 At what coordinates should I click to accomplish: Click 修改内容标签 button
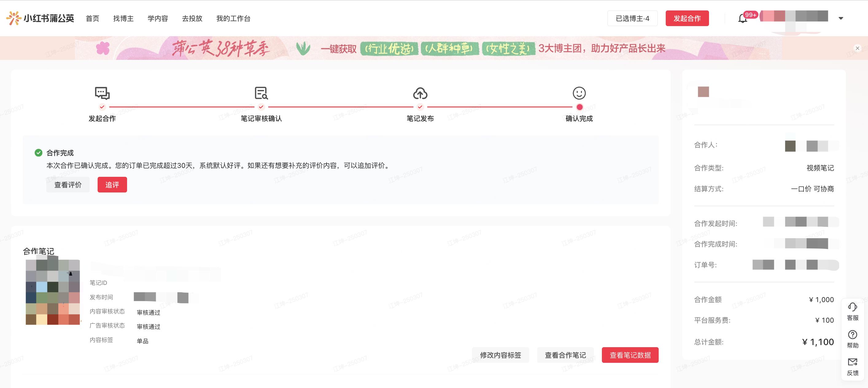click(x=500, y=355)
